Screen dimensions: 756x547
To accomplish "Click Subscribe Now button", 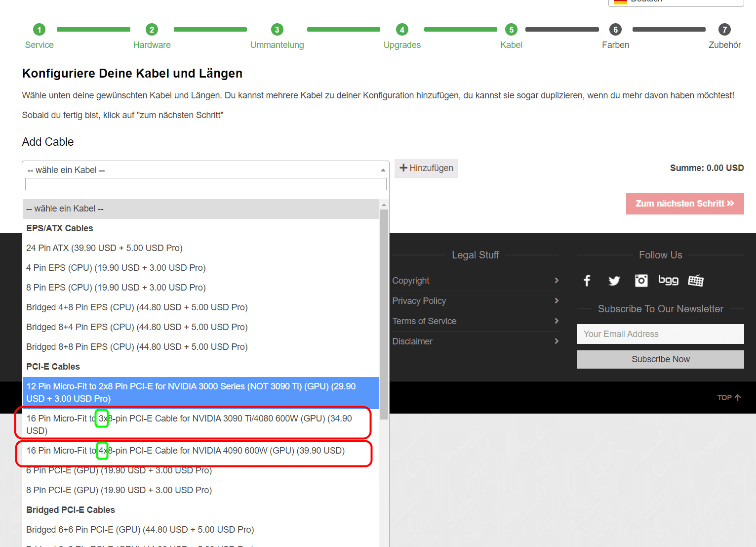I will 660,359.
